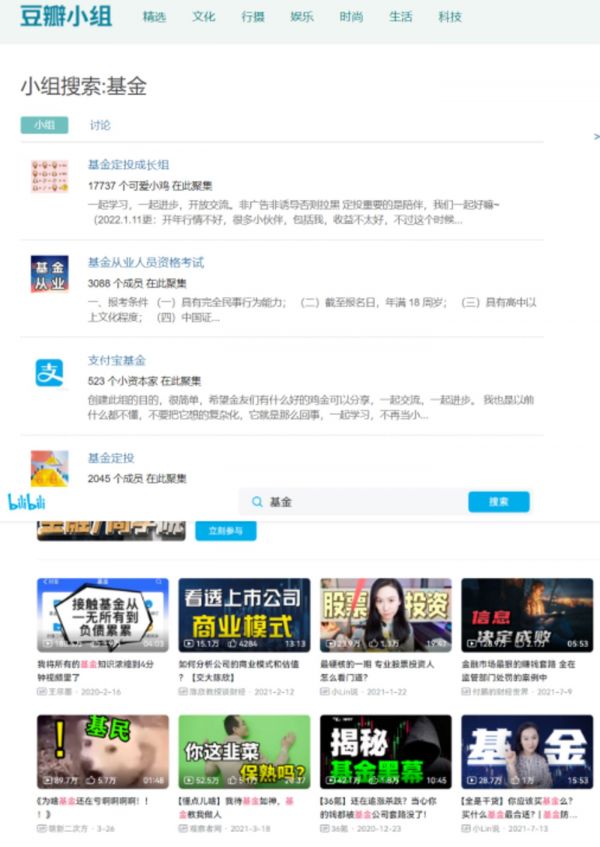This screenshot has height=847, width=600.
Task: Click the bilibili logo
Action: pos(27,501)
